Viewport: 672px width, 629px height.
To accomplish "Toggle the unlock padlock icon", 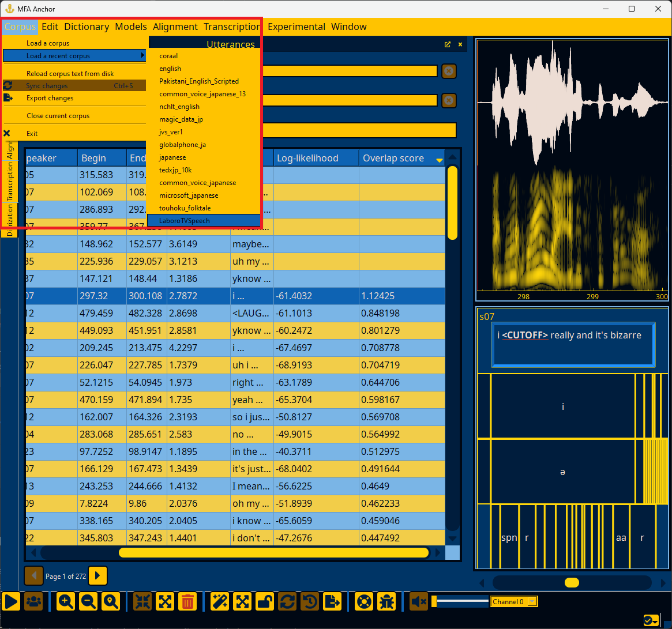I will click(265, 601).
